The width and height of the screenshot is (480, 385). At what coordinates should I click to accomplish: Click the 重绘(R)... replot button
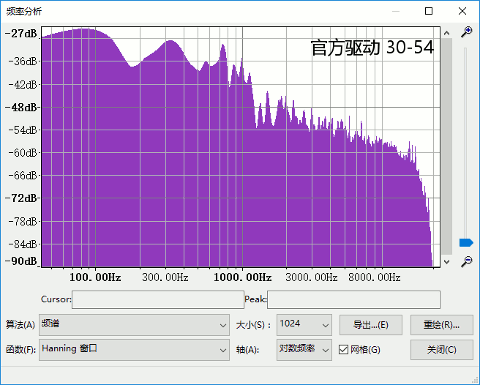pos(442,325)
